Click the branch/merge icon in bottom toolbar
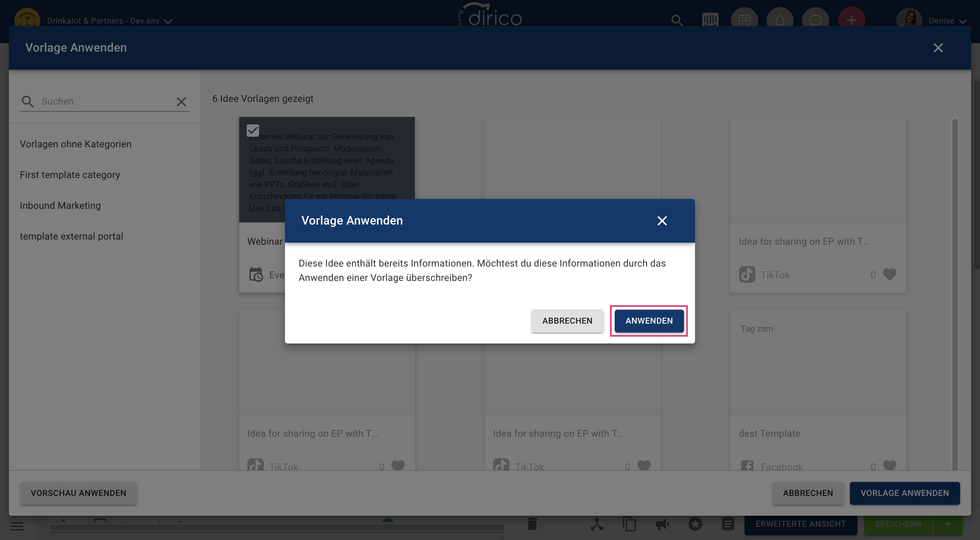980x540 pixels. [597, 524]
